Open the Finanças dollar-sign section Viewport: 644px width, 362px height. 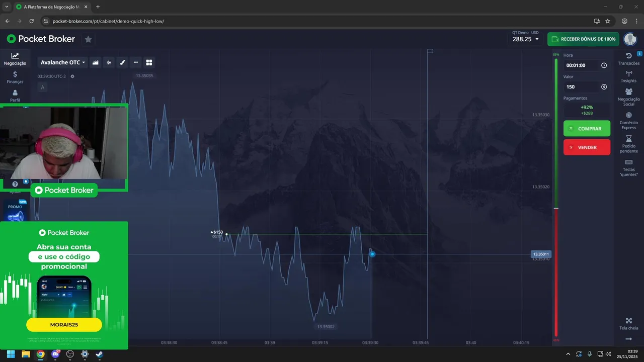(15, 77)
